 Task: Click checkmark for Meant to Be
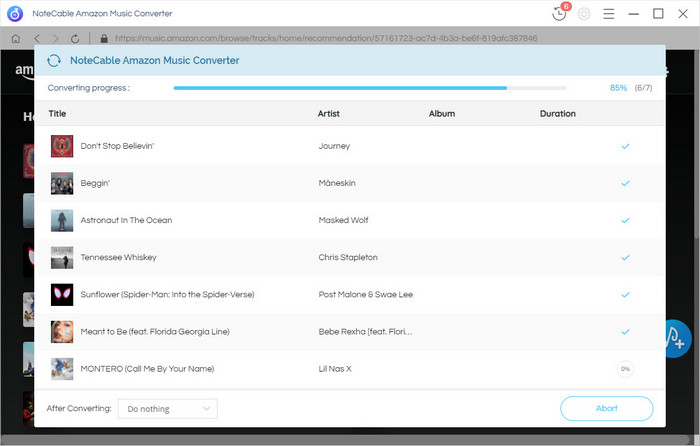[625, 332]
